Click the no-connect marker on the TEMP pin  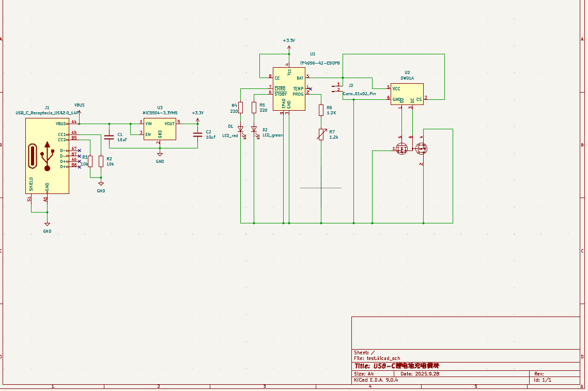tap(310, 89)
